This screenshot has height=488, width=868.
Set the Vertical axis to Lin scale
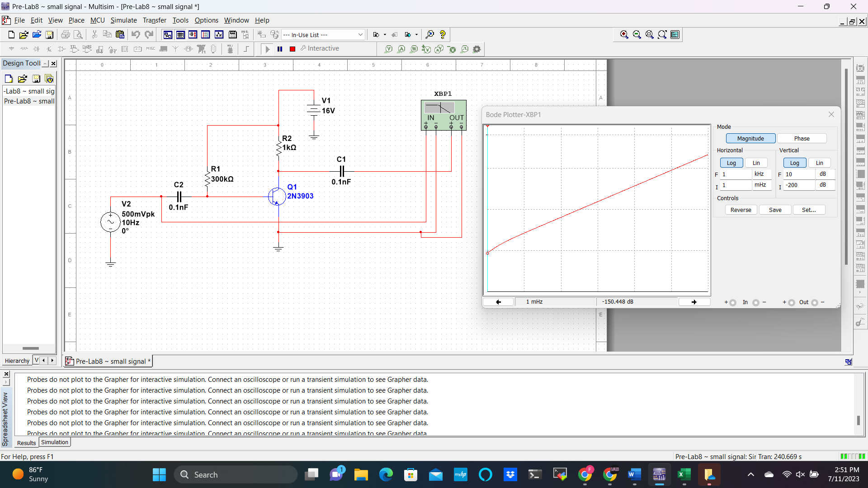(819, 163)
